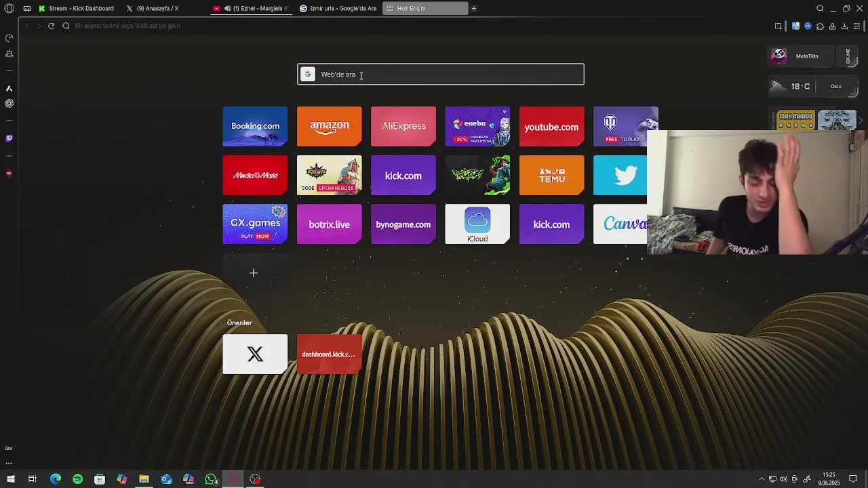Open Spotify from the taskbar
The image size is (868, 488).
pyautogui.click(x=77, y=479)
